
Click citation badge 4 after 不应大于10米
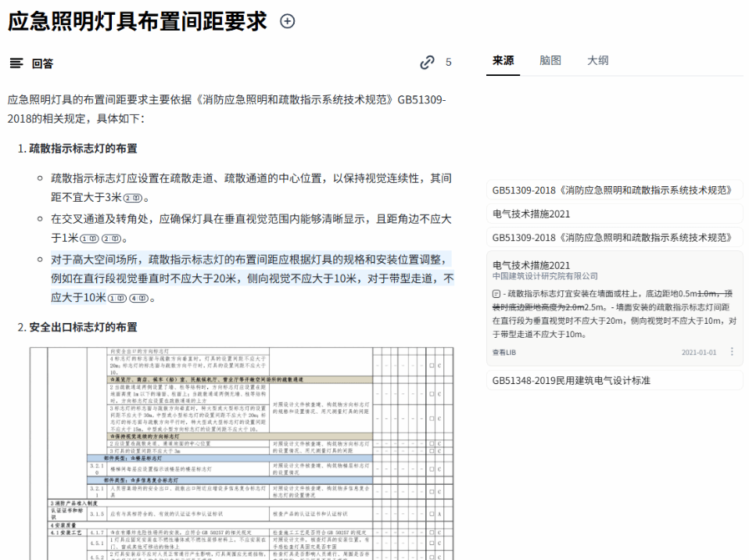139,298
